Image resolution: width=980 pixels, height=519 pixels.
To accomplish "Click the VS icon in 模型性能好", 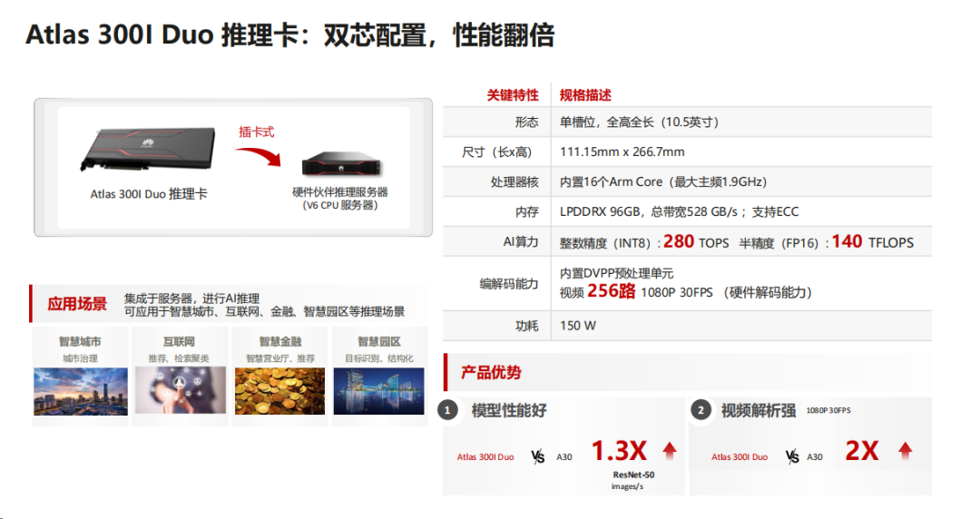I will (x=537, y=457).
